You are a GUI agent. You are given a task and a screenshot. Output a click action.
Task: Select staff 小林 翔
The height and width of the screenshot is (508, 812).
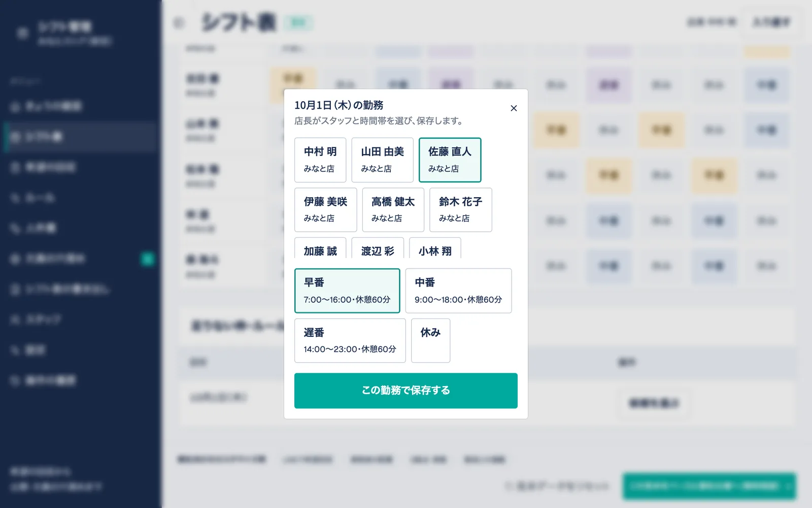pos(435,248)
